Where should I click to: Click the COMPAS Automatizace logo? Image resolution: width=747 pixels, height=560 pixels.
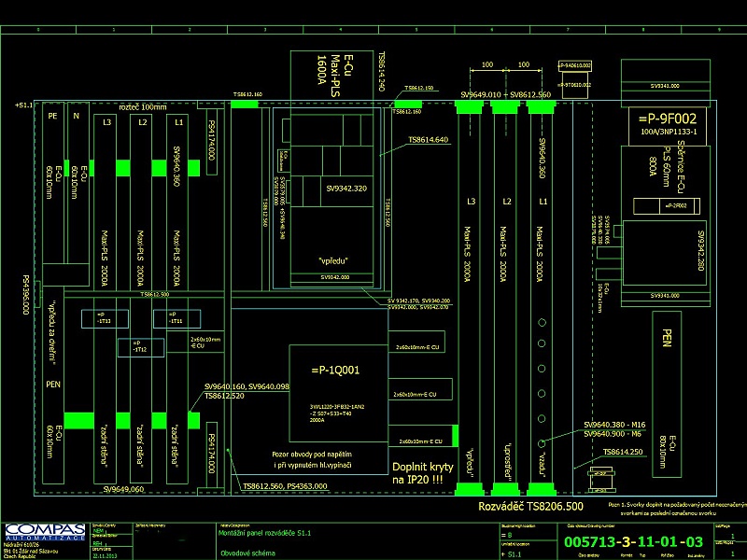pos(45,532)
